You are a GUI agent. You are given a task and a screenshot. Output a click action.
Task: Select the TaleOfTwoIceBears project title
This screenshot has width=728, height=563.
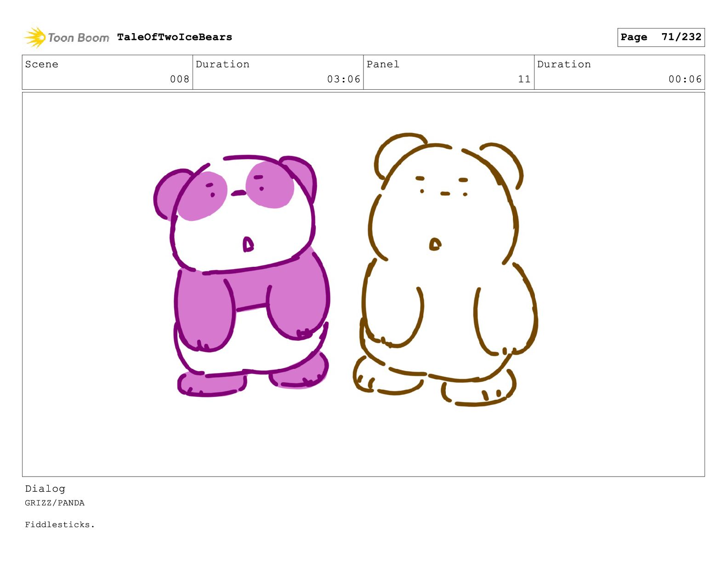click(x=175, y=37)
